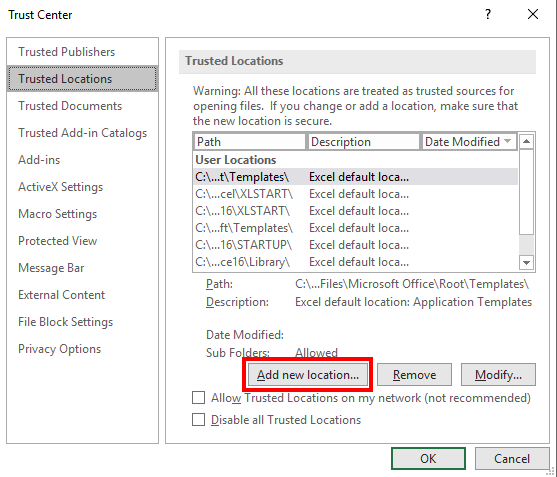Click the Cancel button
The width and height of the screenshot is (557, 477).
pyautogui.click(x=512, y=459)
